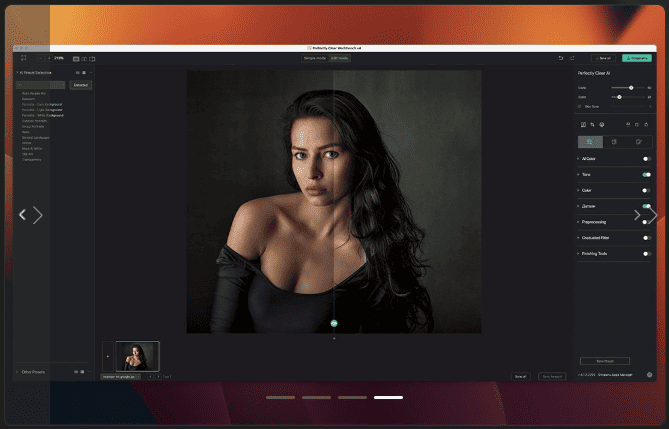Switch to Simple mode
The image size is (669, 429).
[315, 58]
